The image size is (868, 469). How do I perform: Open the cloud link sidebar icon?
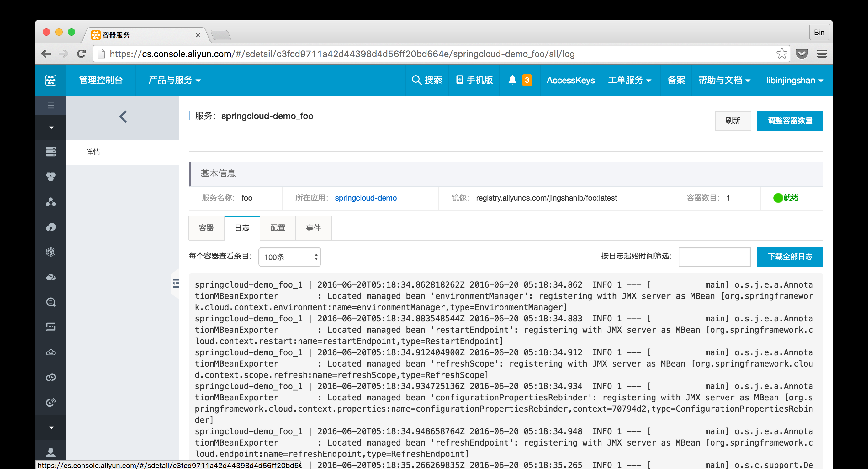50,377
